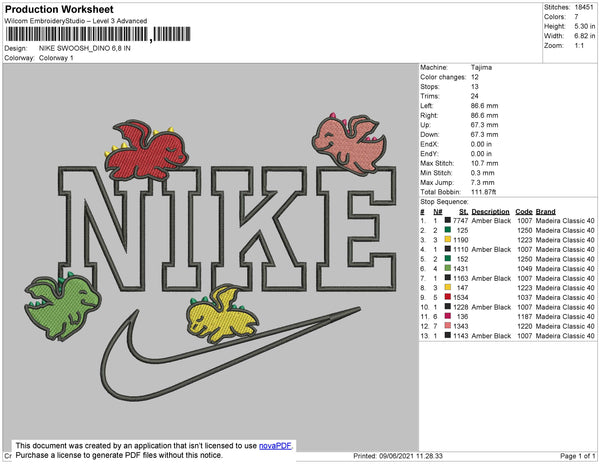Click code 1037 in row 9
Screen dimensions: 600x464
(525, 297)
